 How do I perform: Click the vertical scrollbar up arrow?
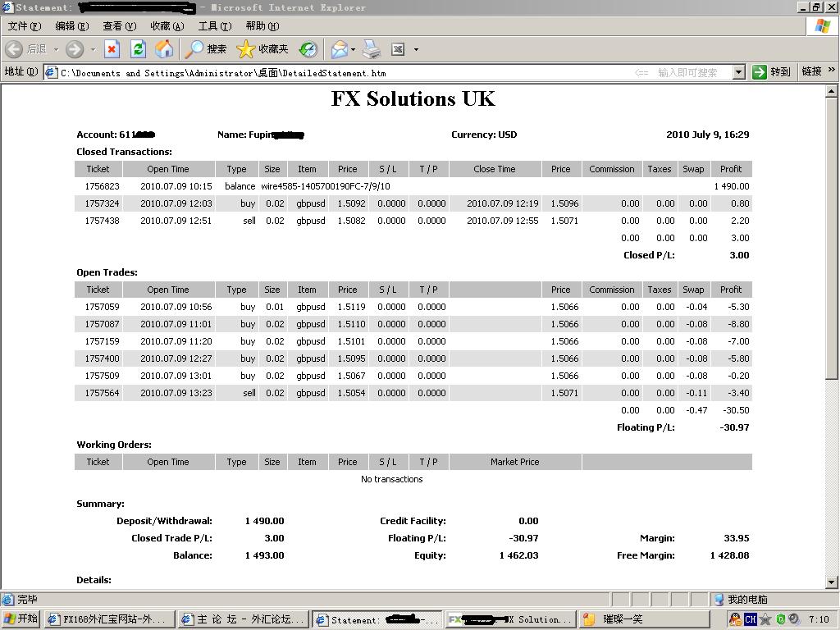[832, 92]
